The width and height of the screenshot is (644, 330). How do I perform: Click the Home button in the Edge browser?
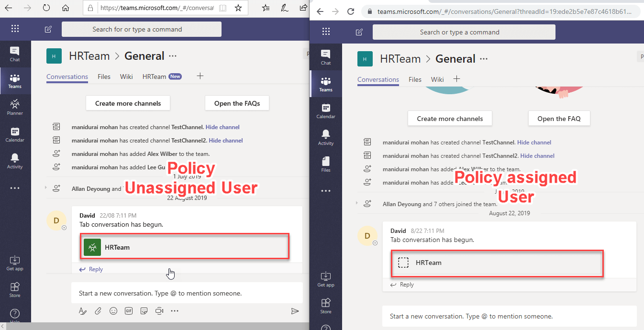(66, 8)
